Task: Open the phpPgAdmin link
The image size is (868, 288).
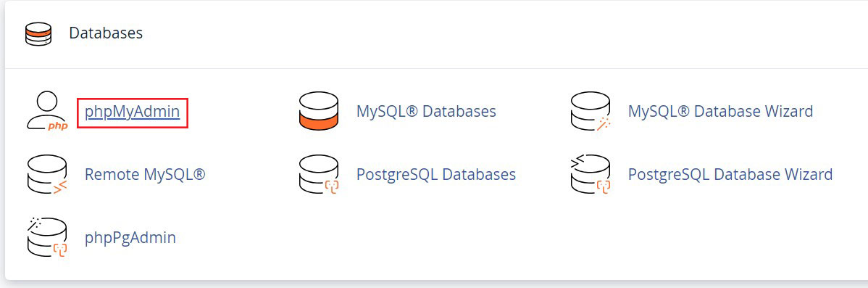Action: pos(130,238)
